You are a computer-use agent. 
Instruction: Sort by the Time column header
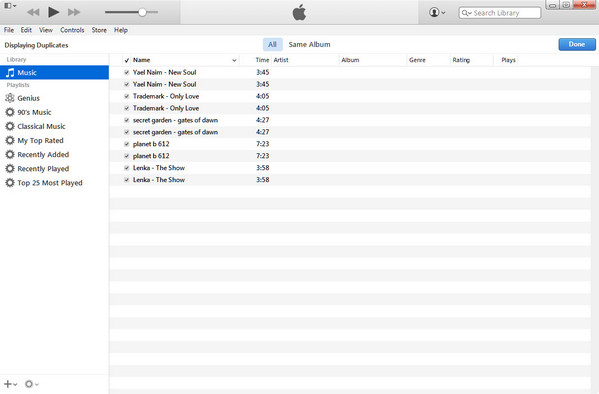pyautogui.click(x=262, y=60)
